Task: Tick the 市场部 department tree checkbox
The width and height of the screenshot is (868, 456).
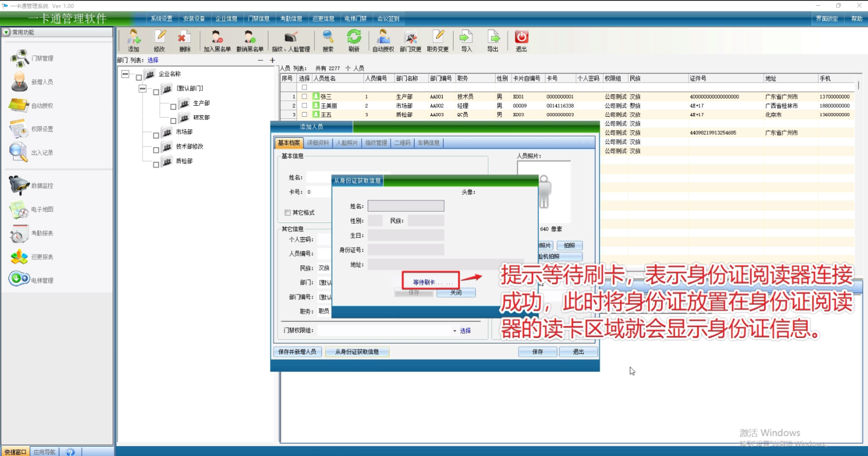Action: 156,135
